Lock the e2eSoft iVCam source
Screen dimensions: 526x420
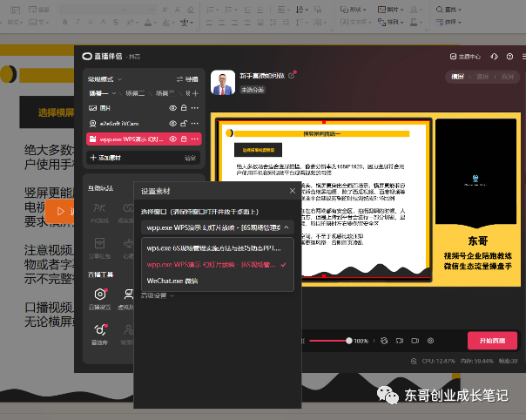tap(184, 124)
